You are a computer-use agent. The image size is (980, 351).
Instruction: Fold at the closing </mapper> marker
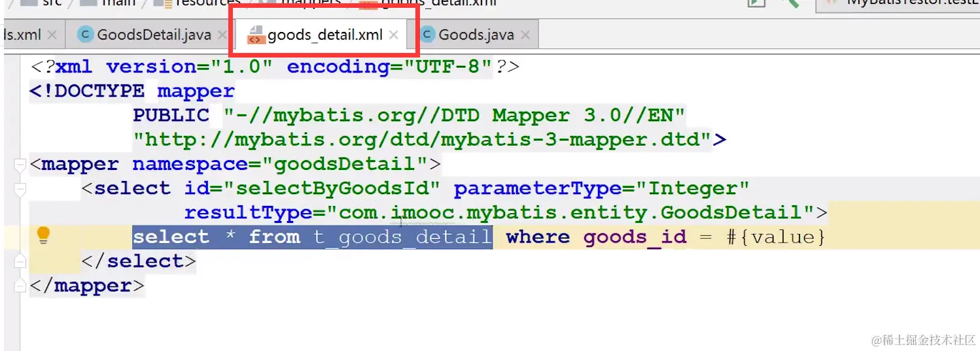tap(20, 286)
